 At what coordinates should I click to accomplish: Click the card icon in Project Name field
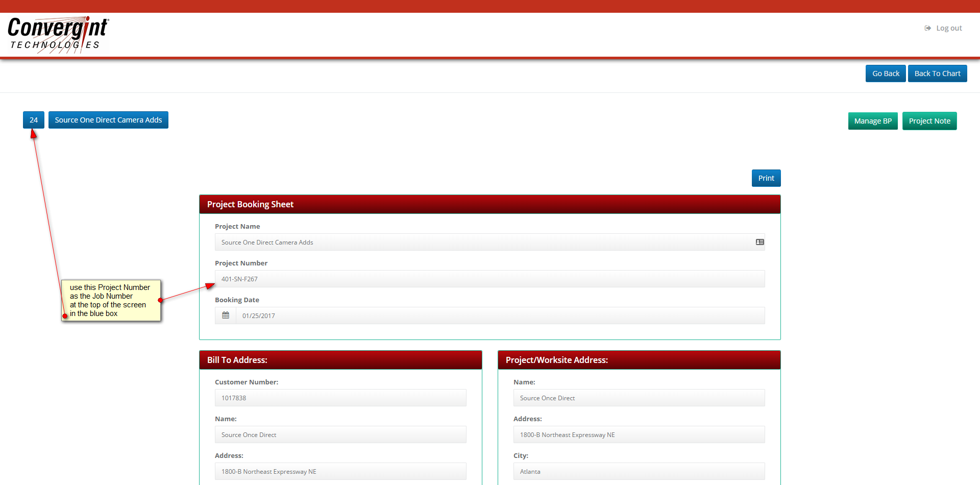[x=759, y=242]
